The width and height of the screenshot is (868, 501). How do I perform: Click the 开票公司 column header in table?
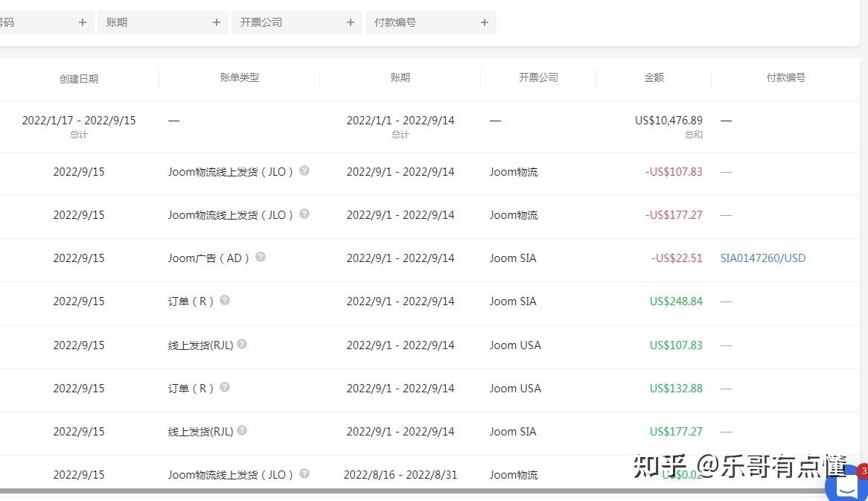538,77
